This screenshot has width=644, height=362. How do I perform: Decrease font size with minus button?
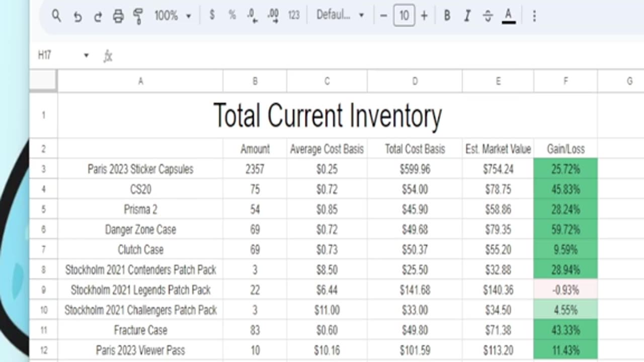pyautogui.click(x=383, y=16)
